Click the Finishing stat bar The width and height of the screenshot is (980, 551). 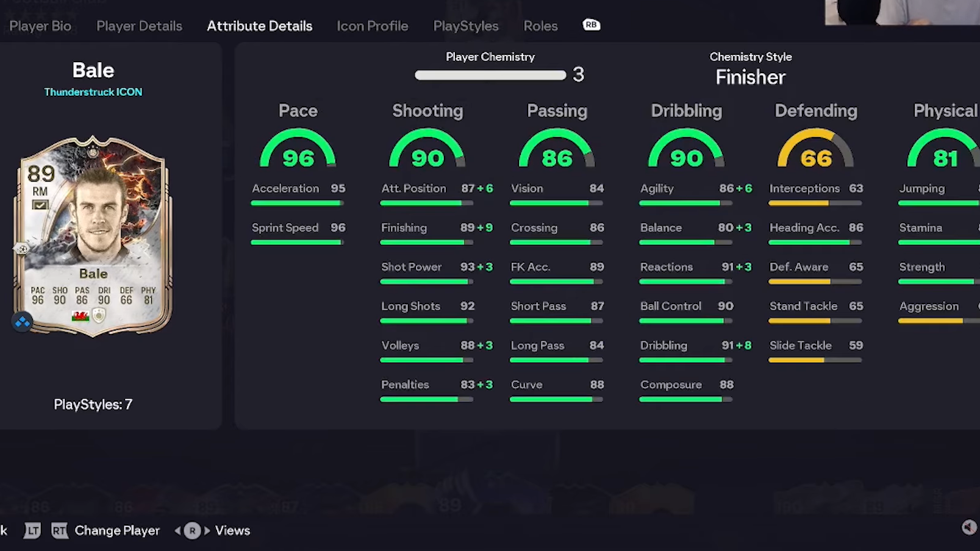tap(427, 243)
